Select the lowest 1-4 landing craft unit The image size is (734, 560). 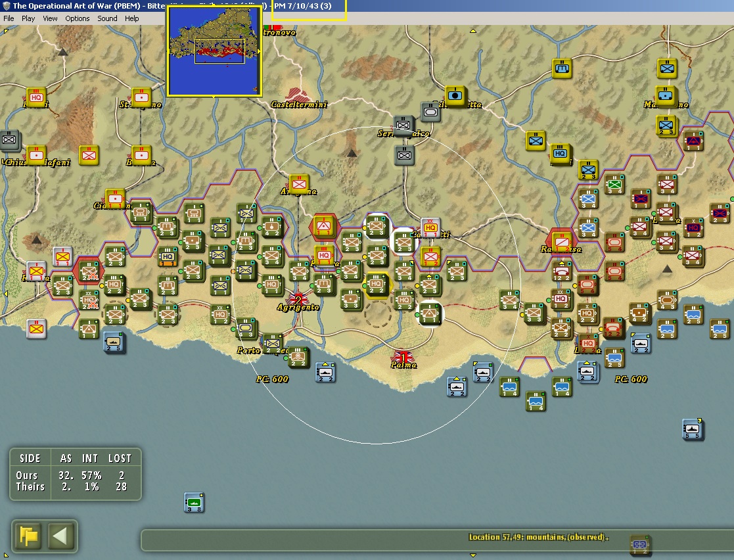(536, 402)
